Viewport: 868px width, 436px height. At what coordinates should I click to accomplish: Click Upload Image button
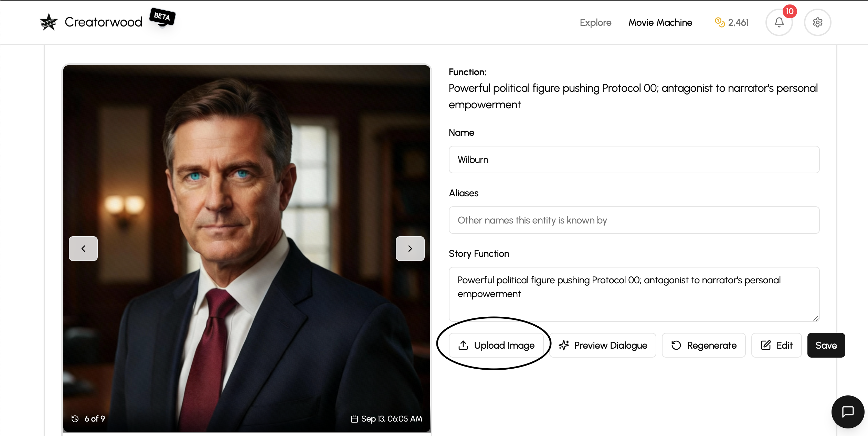[x=496, y=345]
